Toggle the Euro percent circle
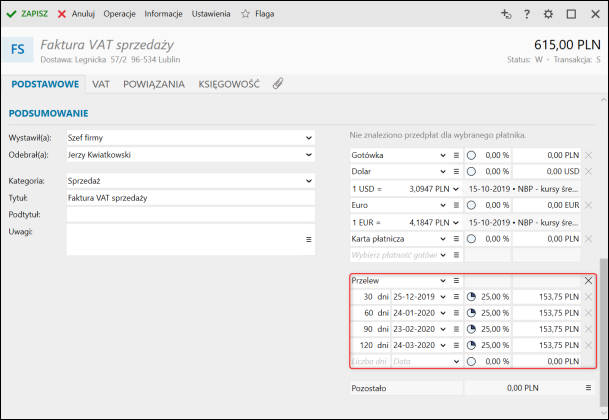 [471, 205]
